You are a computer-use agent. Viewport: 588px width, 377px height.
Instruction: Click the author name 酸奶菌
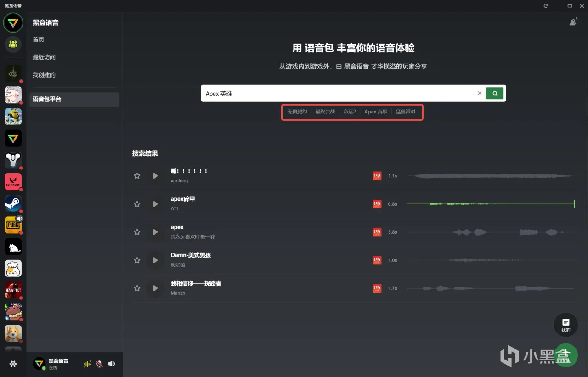pos(178,265)
